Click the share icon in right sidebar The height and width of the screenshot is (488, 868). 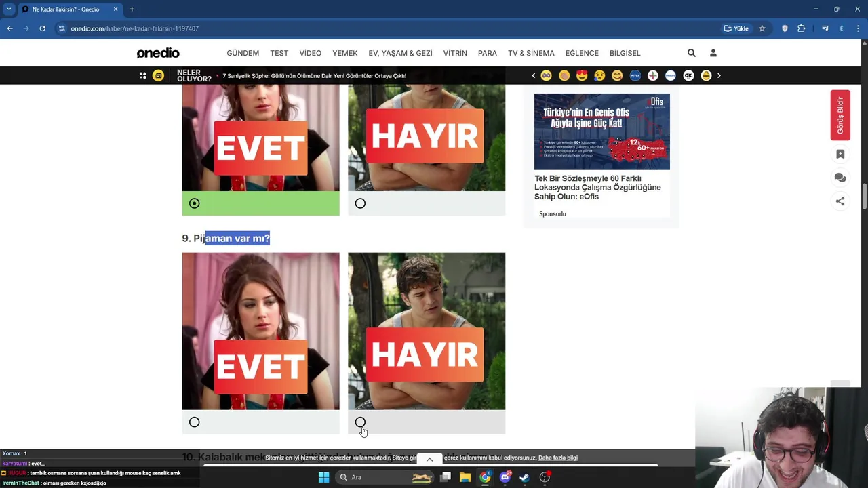coord(840,201)
